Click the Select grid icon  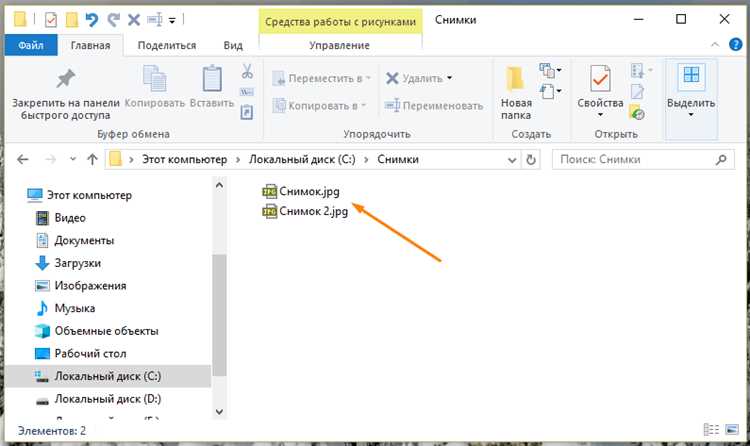coord(691,75)
